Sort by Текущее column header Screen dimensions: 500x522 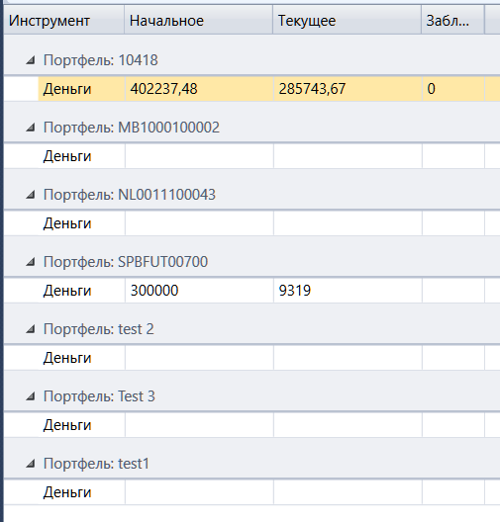coord(347,20)
